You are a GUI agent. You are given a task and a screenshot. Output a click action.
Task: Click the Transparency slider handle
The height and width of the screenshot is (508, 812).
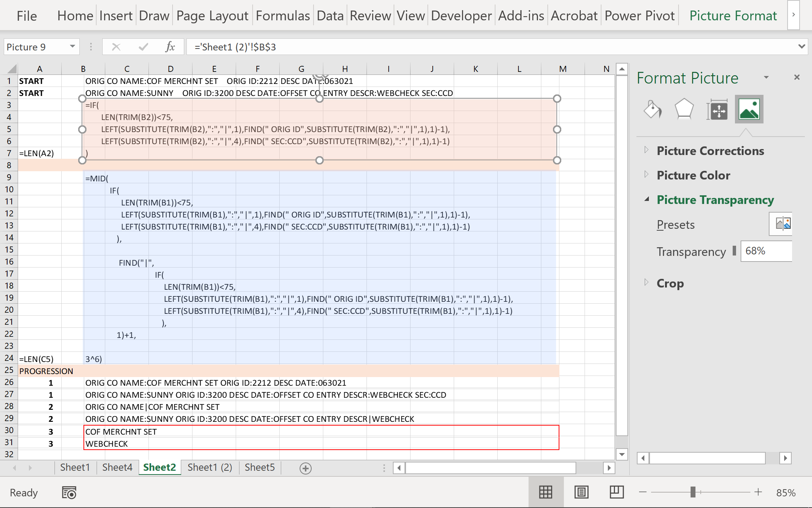click(x=735, y=251)
